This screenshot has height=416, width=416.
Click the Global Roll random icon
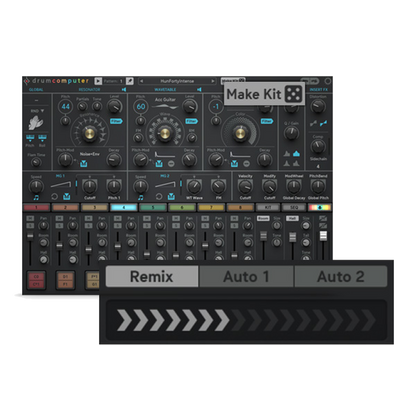[42, 138]
